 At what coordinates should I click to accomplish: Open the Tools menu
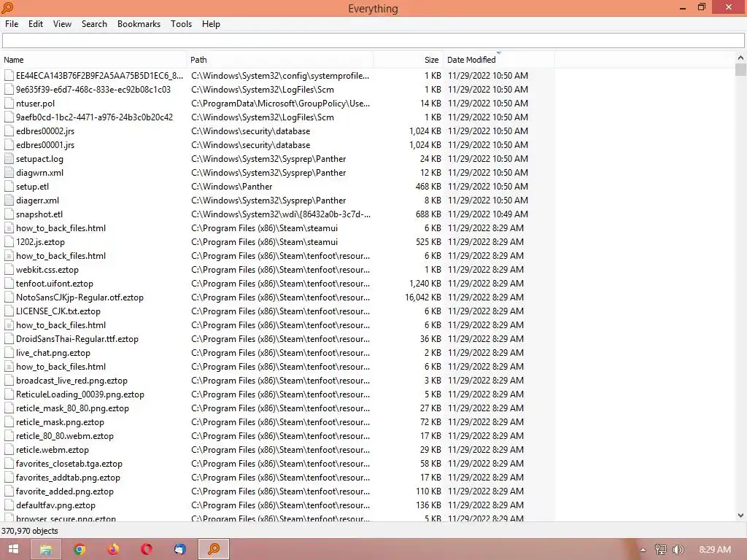181,24
